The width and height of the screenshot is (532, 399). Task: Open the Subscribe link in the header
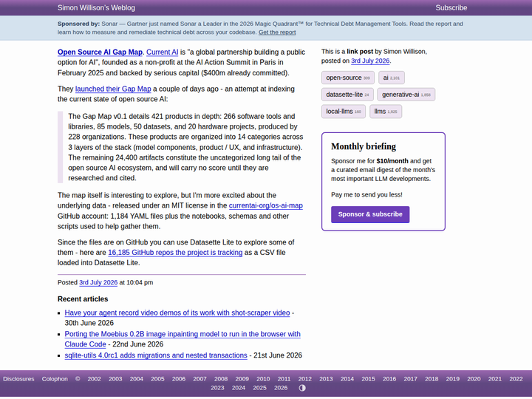pos(451,8)
